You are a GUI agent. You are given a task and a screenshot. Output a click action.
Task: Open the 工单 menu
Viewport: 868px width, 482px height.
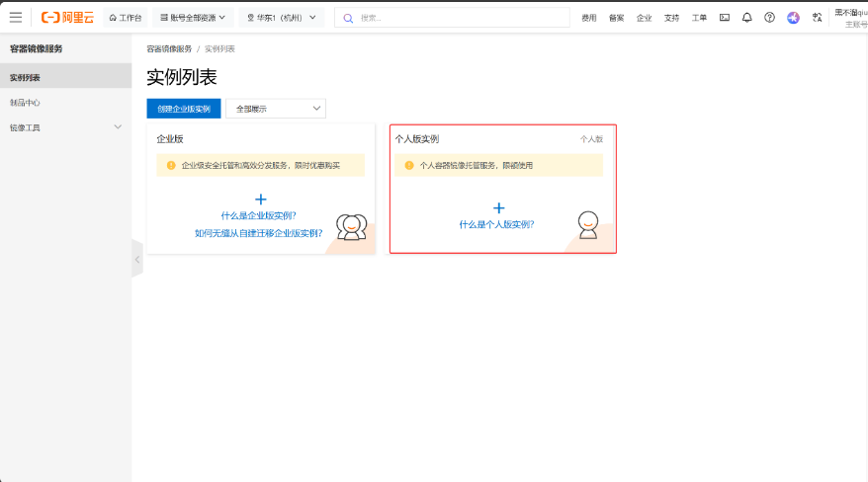(x=699, y=18)
